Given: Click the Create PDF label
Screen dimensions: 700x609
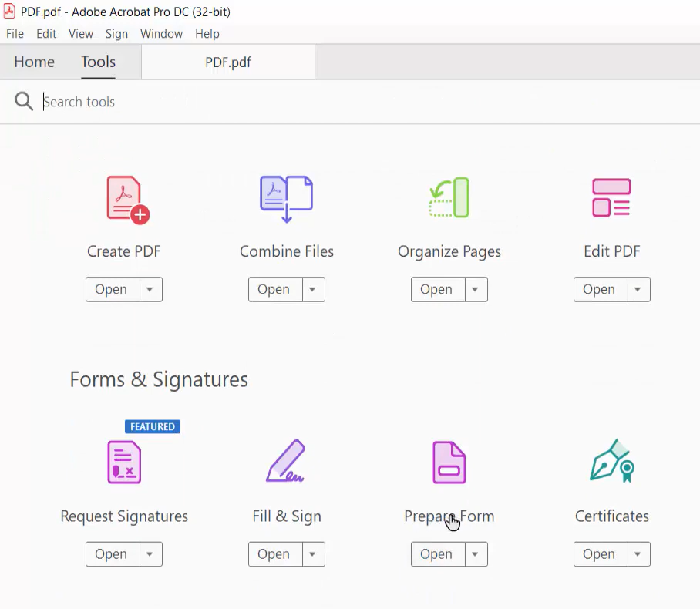Looking at the screenshot, I should (124, 251).
